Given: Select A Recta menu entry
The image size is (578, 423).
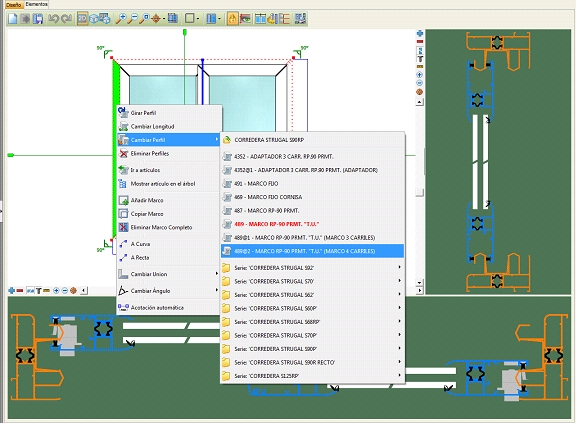Looking at the screenshot, I should click(x=170, y=258).
